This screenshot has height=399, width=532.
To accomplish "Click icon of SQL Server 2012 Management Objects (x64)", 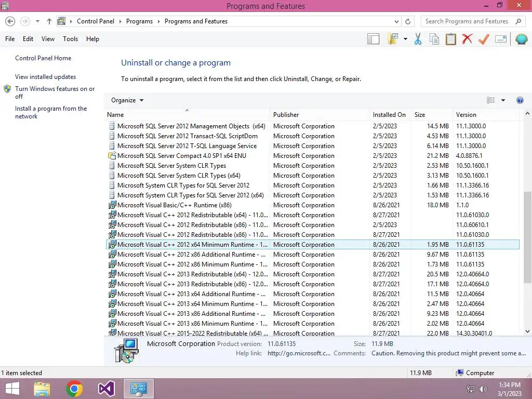I will tap(112, 126).
